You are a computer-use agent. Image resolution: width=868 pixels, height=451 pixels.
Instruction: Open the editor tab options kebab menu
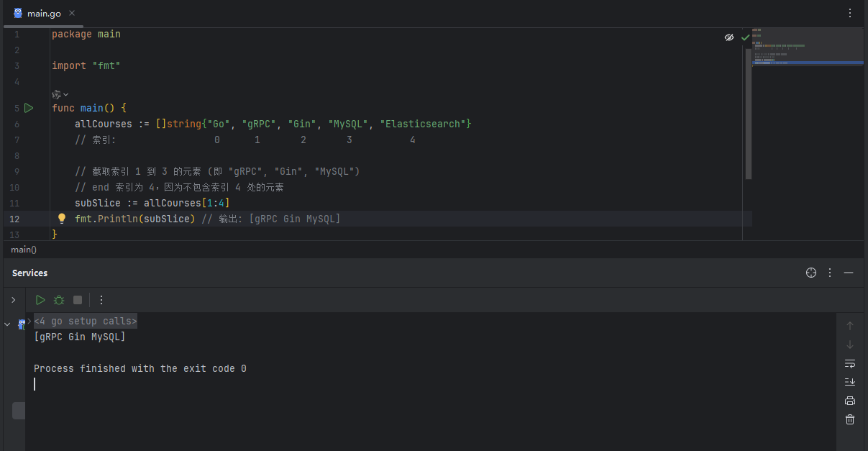850,13
